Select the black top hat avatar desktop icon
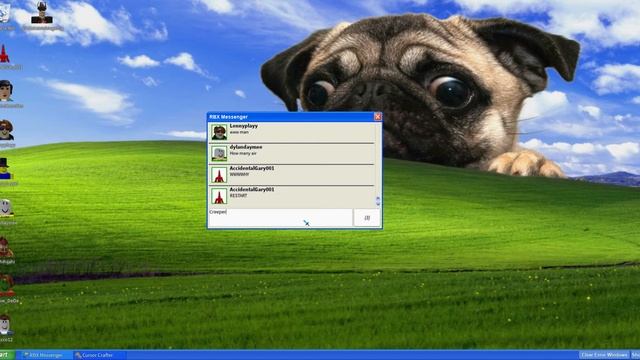Viewport: 640px width, 360px height. [x=5, y=169]
